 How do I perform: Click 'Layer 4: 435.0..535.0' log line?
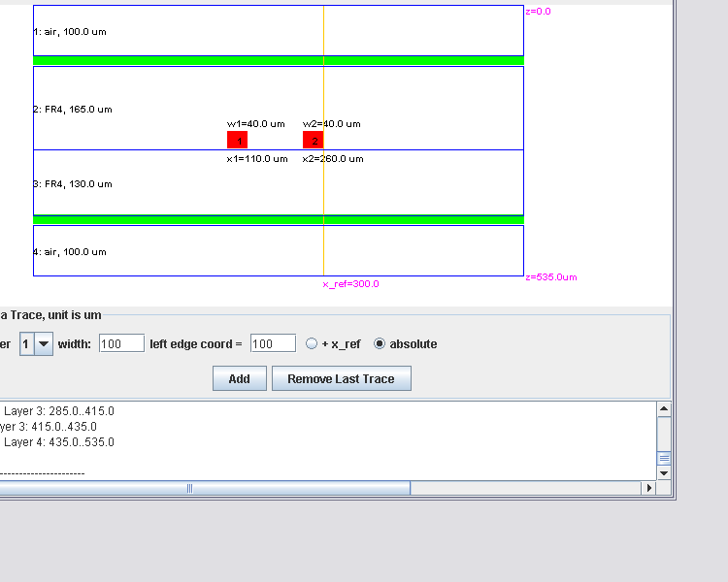coord(58,442)
